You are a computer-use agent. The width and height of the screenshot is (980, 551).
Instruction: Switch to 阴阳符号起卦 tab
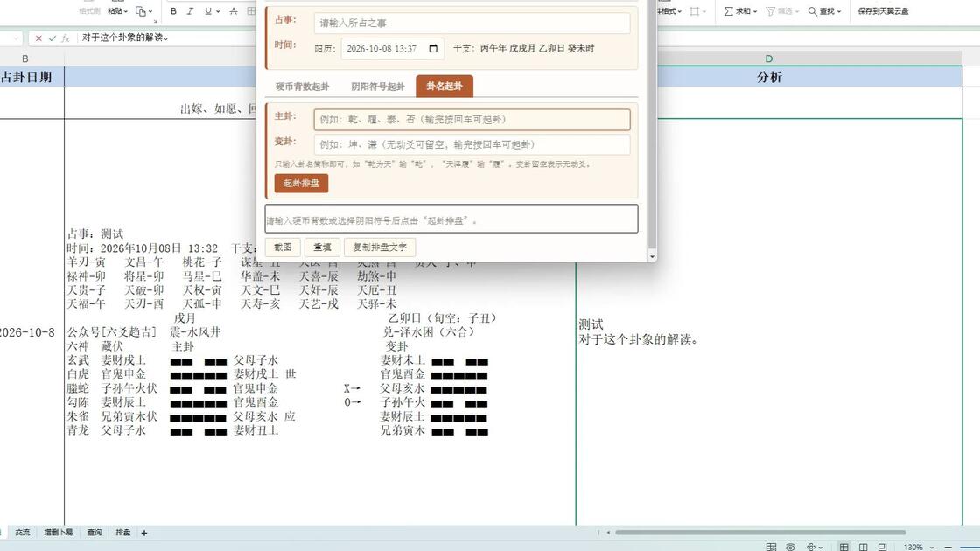click(377, 87)
